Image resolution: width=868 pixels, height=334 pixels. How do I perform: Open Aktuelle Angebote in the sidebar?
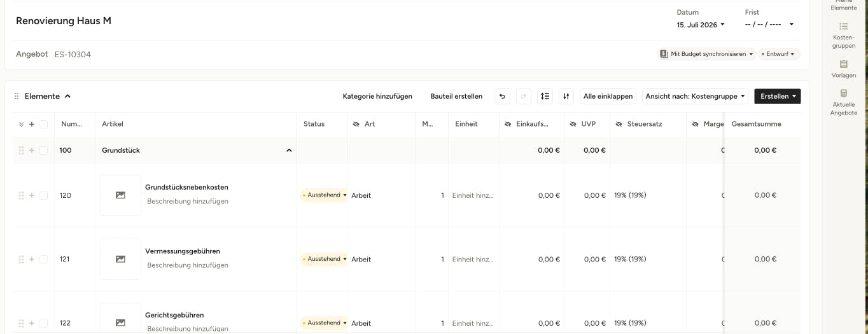tap(844, 102)
